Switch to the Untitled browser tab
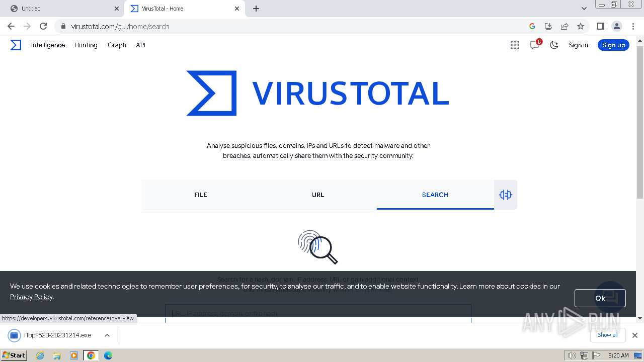Screen dimensions: 644x362 [x=63, y=9]
